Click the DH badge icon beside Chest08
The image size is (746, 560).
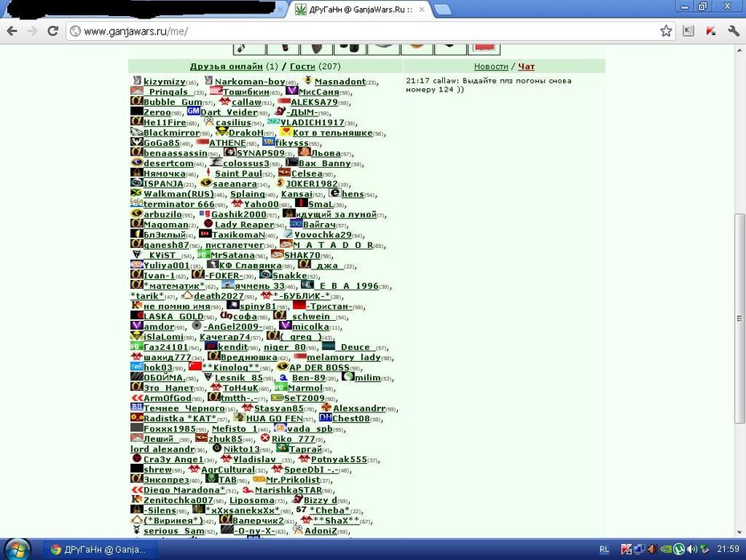pos(326,418)
